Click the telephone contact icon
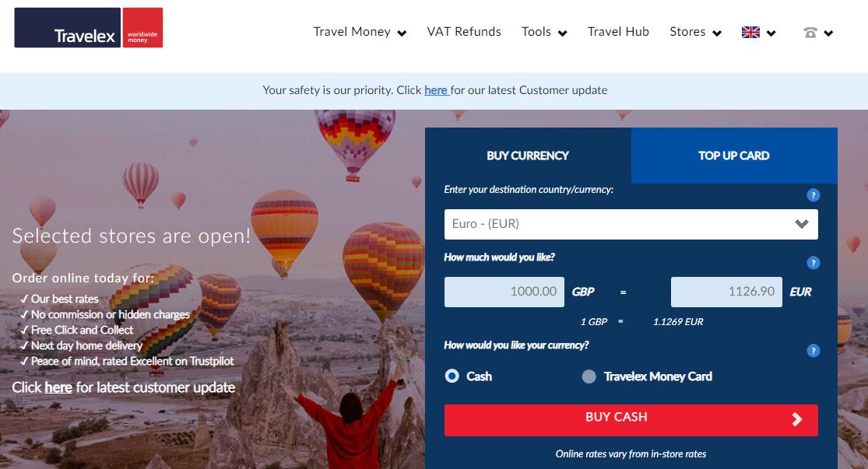Screen dimensions: 868x469 [x=810, y=33]
